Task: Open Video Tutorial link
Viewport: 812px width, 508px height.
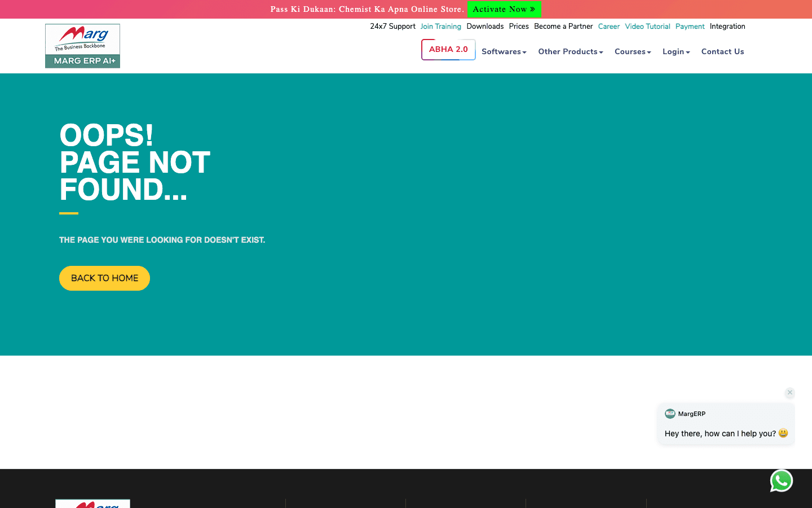Action: coord(647,27)
